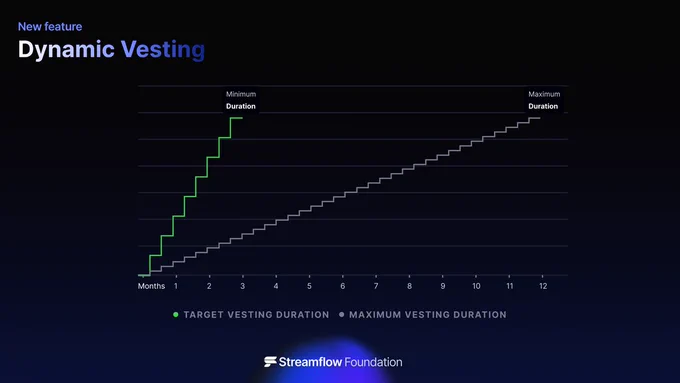Select the Target Vesting Duration legend label
The image size is (680, 383).
click(x=256, y=314)
